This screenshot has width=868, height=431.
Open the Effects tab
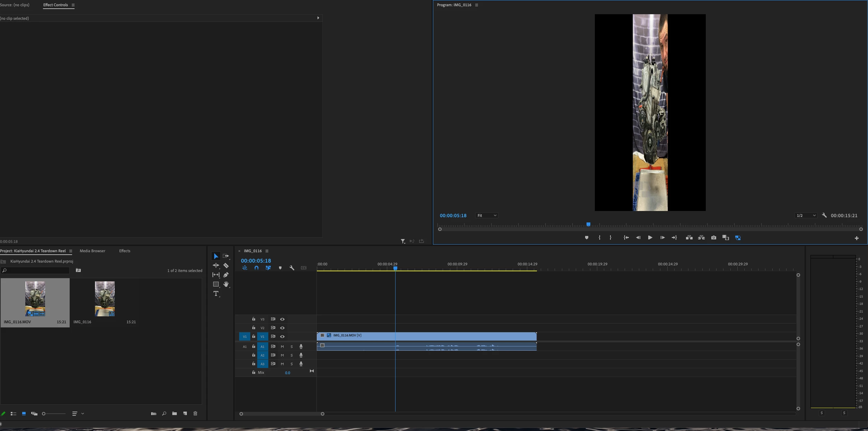tap(125, 251)
